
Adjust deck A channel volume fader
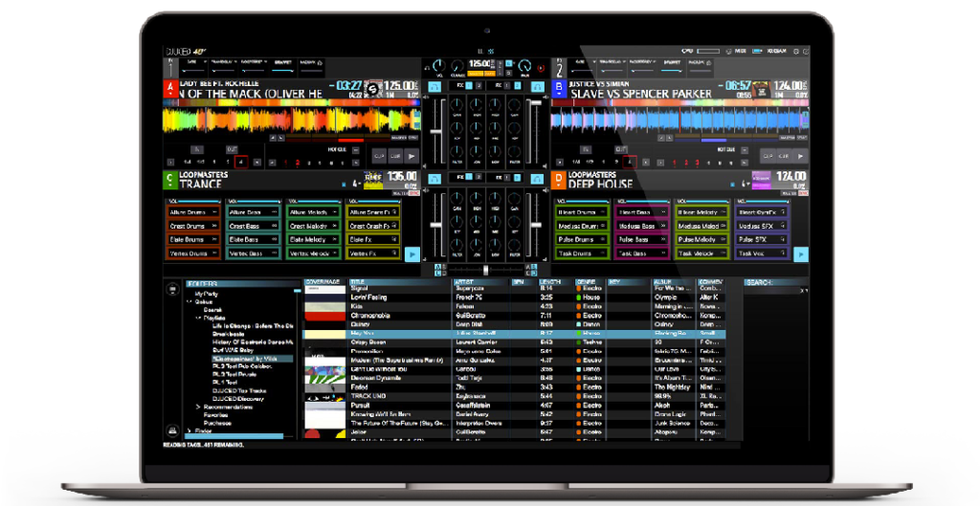click(x=435, y=132)
